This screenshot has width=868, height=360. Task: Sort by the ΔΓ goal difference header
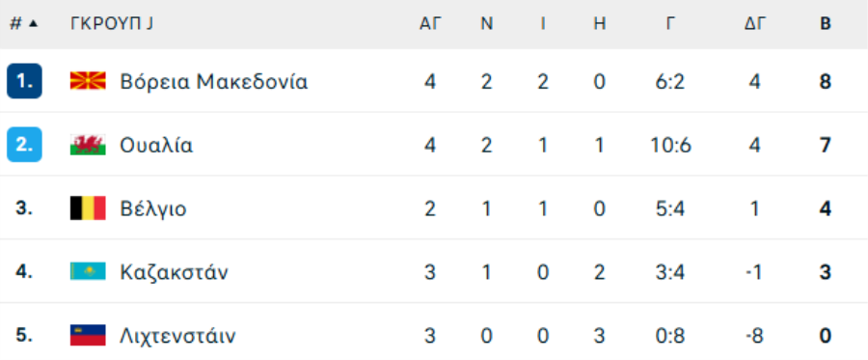pos(754,23)
